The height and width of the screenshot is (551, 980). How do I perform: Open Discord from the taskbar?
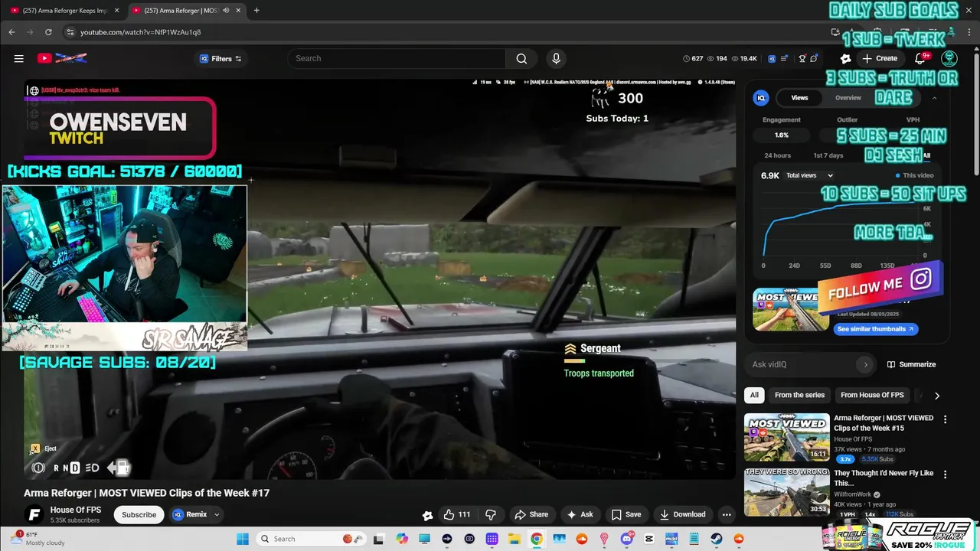[627, 539]
